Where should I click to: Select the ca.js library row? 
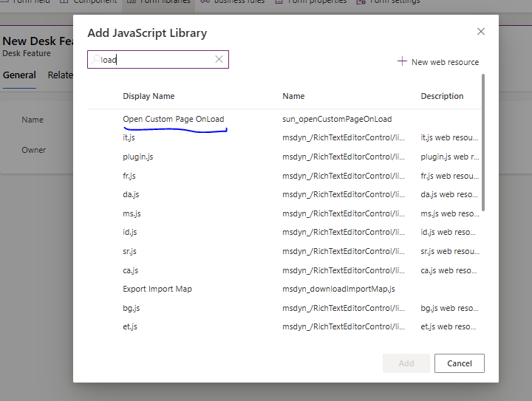click(284, 270)
